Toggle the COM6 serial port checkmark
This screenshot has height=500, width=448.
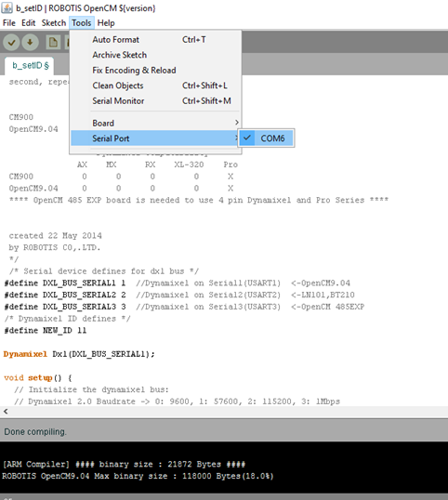(x=266, y=138)
